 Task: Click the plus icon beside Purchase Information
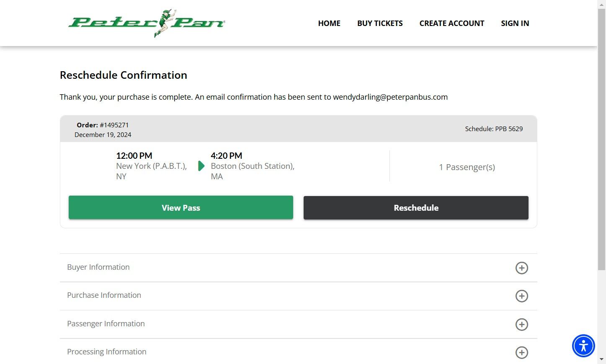pos(521,296)
